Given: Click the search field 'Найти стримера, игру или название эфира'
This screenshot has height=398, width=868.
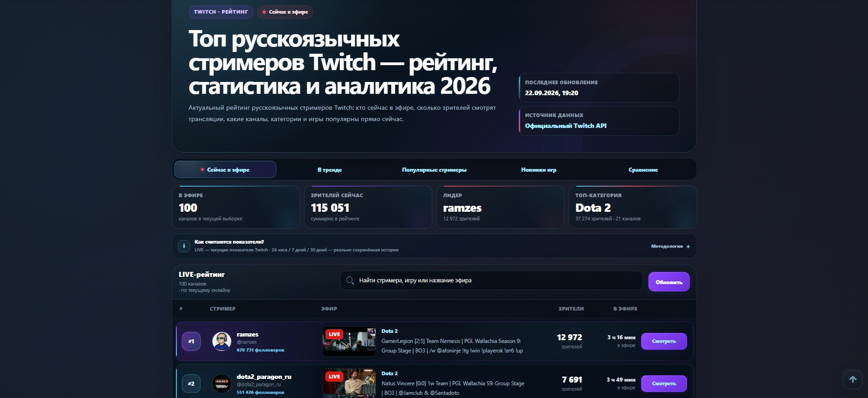Looking at the screenshot, I should pos(491,281).
